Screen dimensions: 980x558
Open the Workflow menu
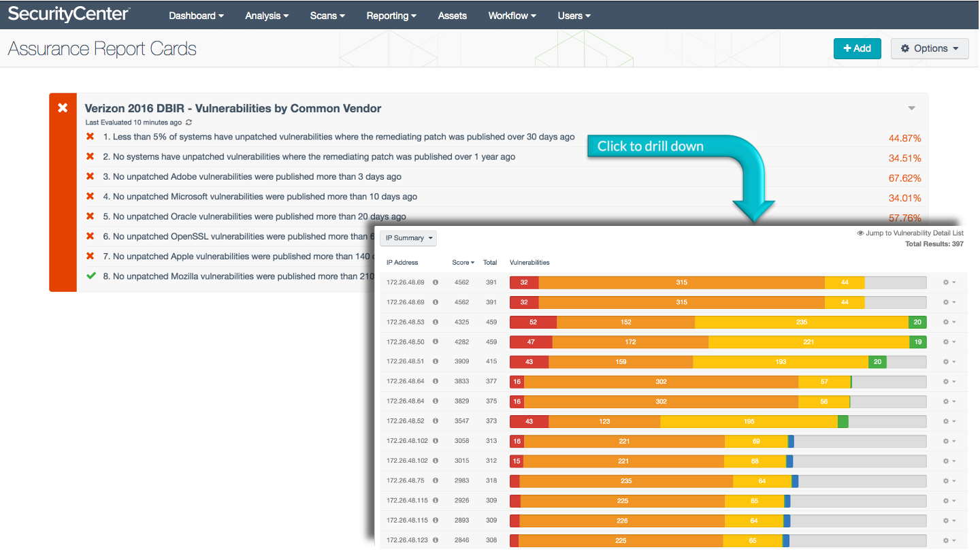(512, 16)
